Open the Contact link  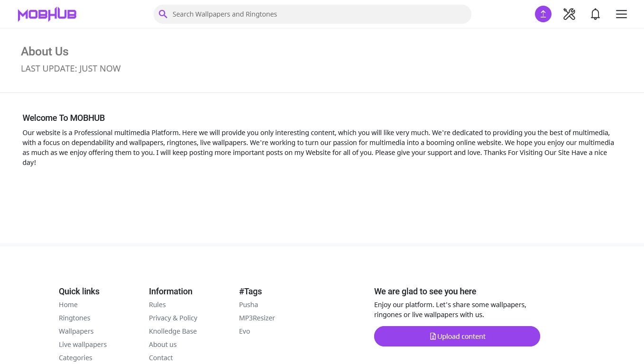(x=161, y=358)
